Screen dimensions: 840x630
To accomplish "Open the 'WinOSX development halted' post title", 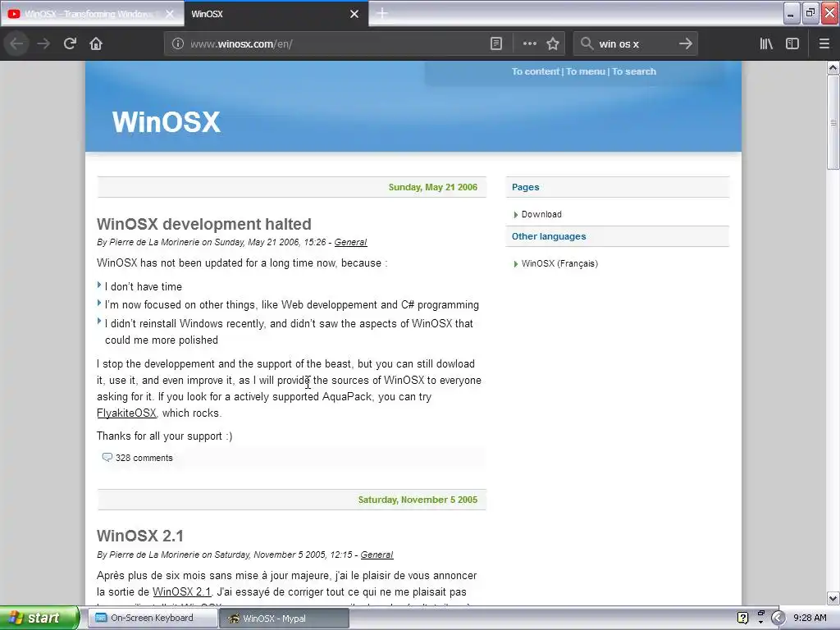I will (204, 224).
